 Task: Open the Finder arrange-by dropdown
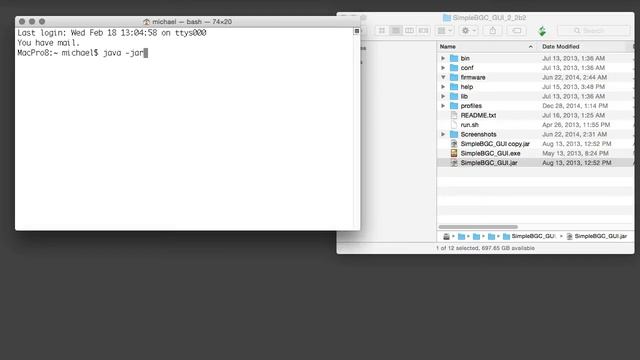pyautogui.click(x=444, y=31)
